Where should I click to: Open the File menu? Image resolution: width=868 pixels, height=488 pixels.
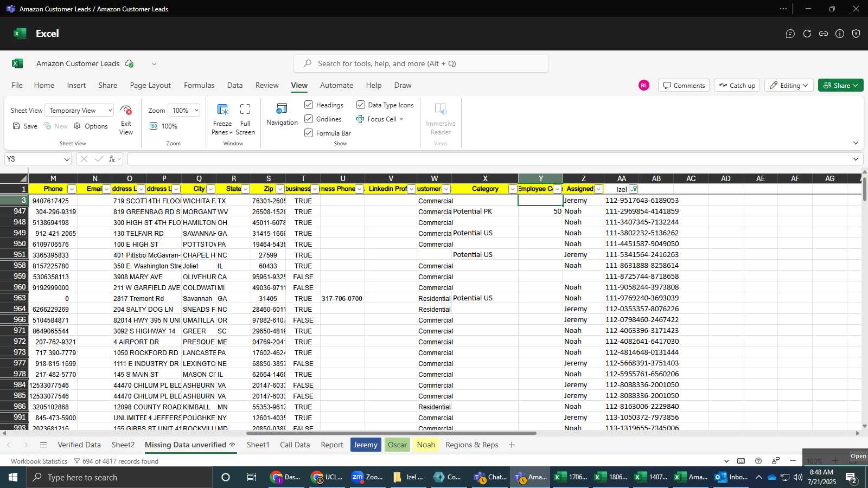pyautogui.click(x=17, y=85)
